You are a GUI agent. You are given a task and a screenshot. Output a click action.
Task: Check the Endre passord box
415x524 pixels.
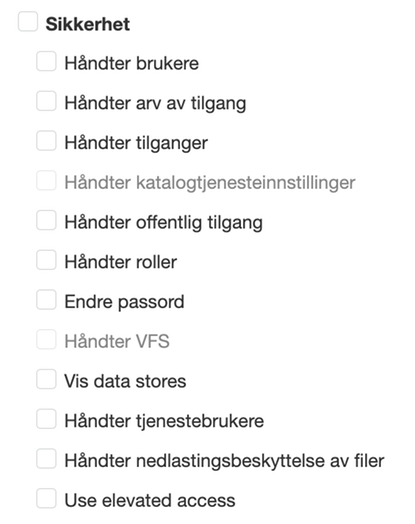pyautogui.click(x=46, y=300)
